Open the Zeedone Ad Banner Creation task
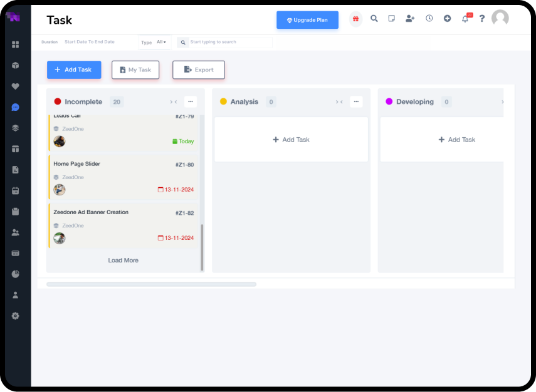536x392 pixels. pyautogui.click(x=123, y=225)
